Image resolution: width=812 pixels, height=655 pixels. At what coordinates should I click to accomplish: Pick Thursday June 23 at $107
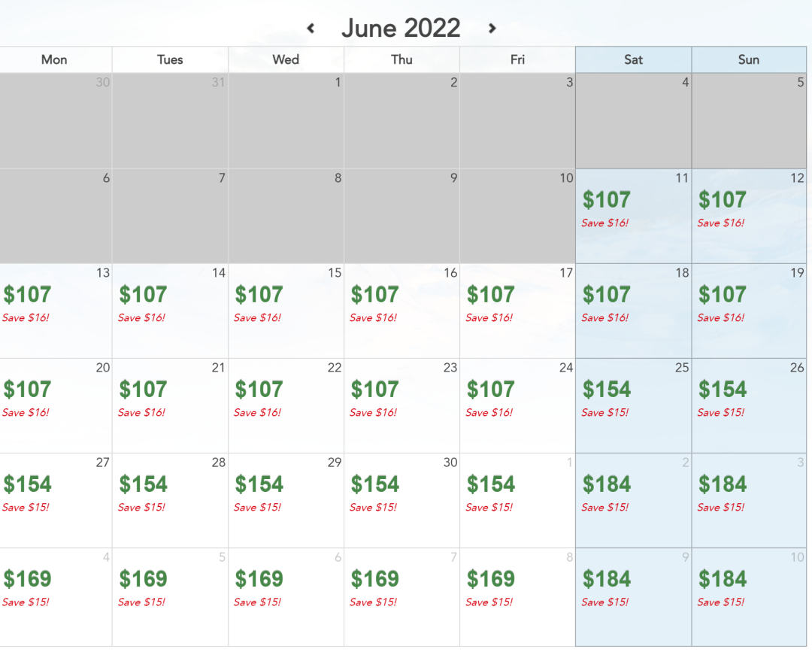(x=401, y=405)
